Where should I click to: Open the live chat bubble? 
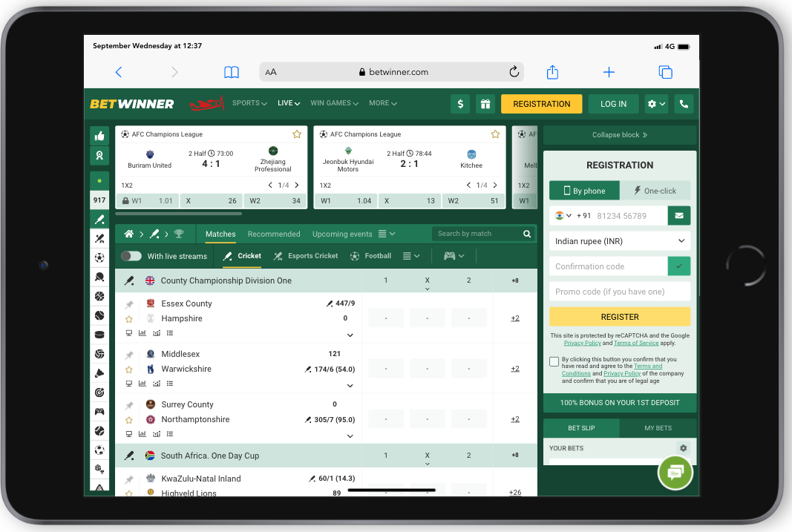click(x=675, y=473)
